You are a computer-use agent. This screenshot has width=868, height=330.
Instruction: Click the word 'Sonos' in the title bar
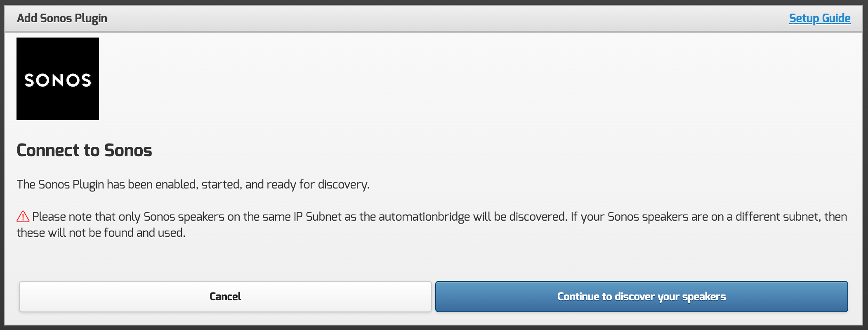[56, 18]
